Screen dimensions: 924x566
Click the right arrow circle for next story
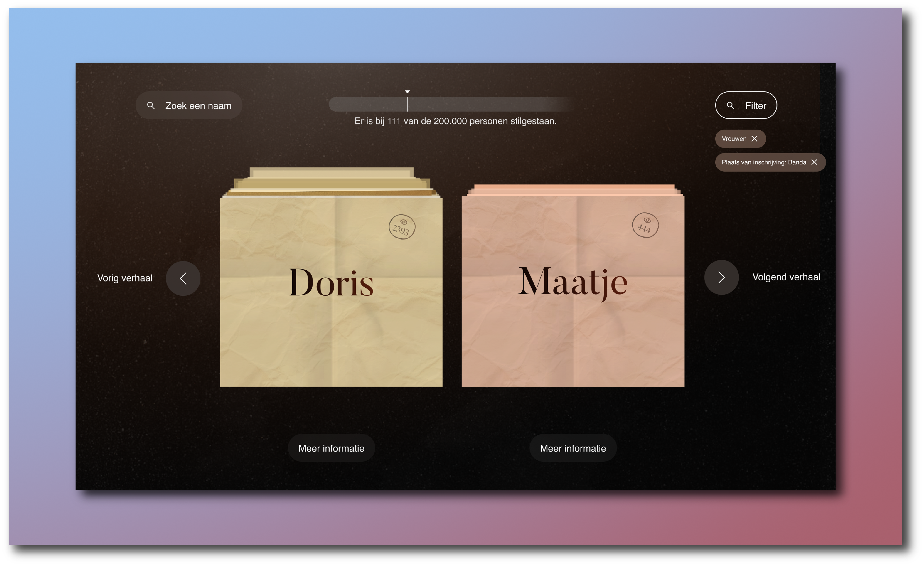[721, 277]
